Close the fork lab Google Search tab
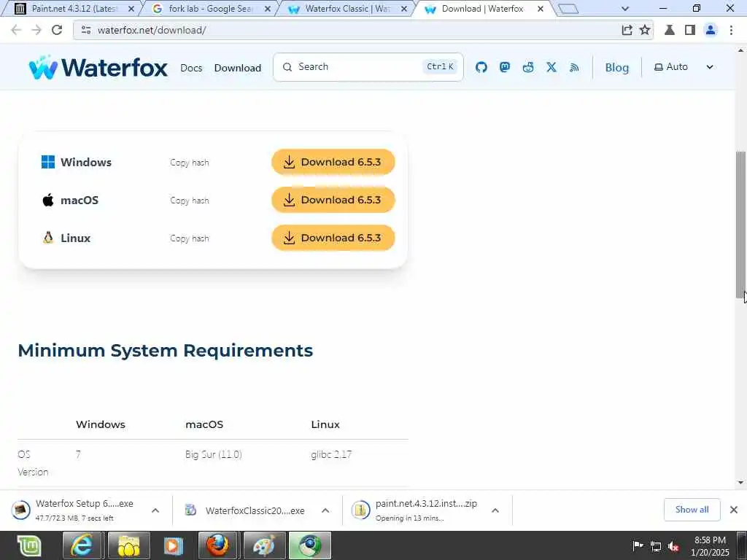Screen dimensions: 747x560 (267, 9)
